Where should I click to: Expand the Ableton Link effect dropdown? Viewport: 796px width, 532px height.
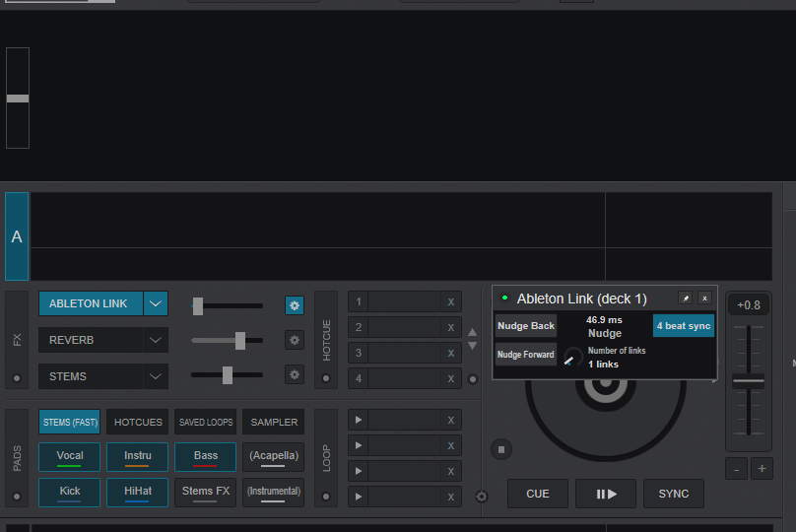tap(156, 303)
